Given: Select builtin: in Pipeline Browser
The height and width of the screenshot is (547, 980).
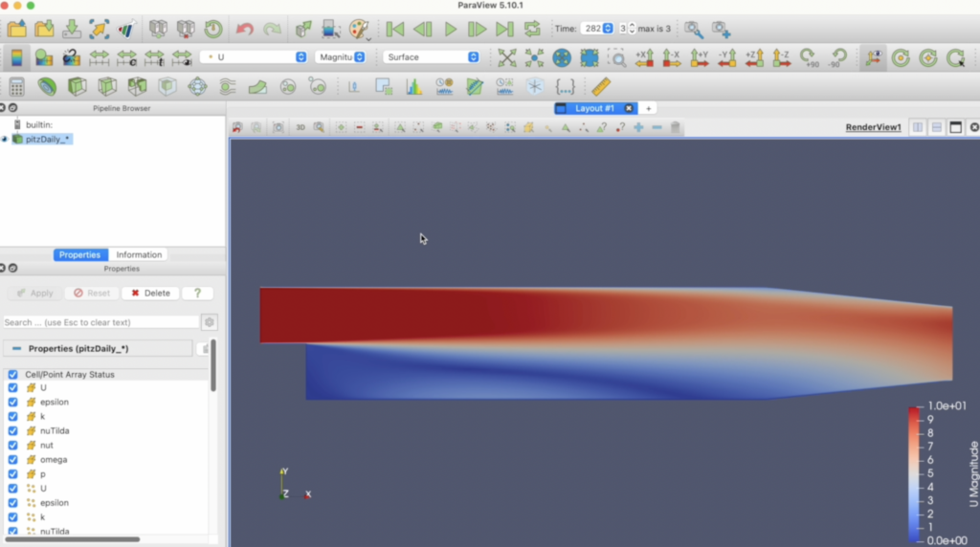Looking at the screenshot, I should tap(38, 125).
